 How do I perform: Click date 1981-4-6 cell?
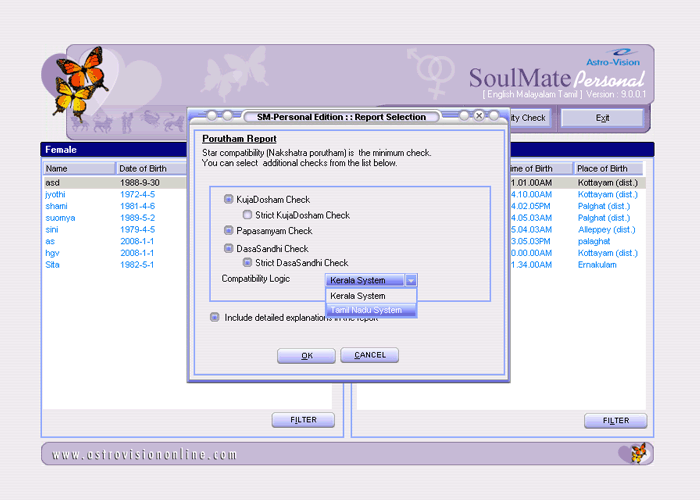pyautogui.click(x=138, y=206)
